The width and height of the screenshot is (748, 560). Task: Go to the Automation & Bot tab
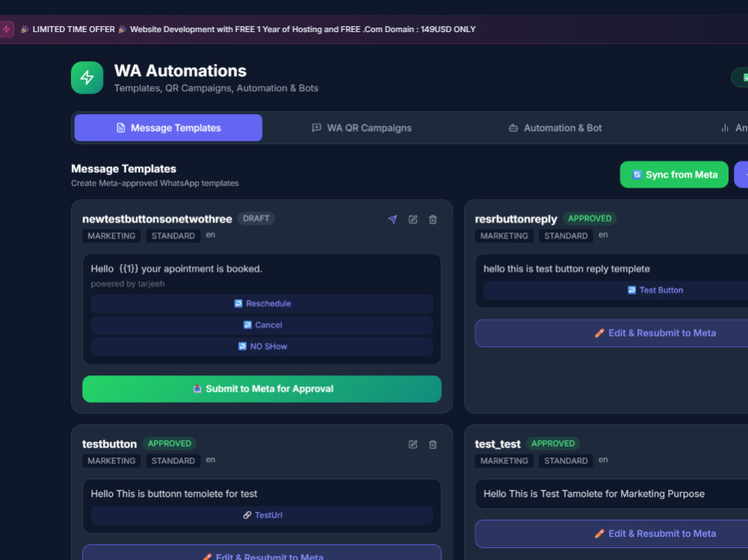(x=555, y=128)
